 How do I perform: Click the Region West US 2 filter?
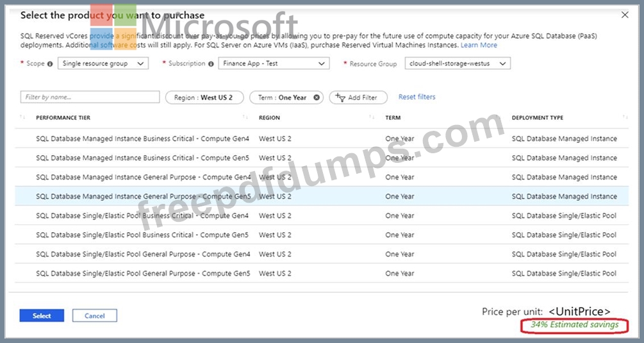(203, 97)
